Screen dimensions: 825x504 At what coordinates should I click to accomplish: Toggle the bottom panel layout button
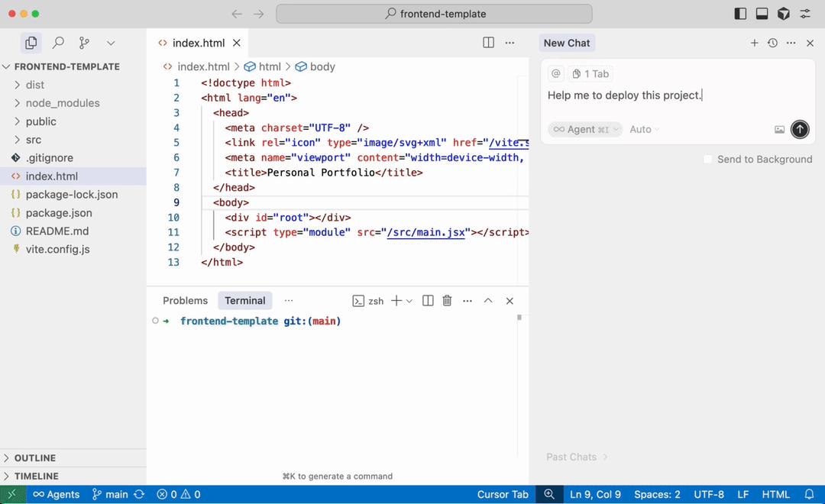pos(762,14)
